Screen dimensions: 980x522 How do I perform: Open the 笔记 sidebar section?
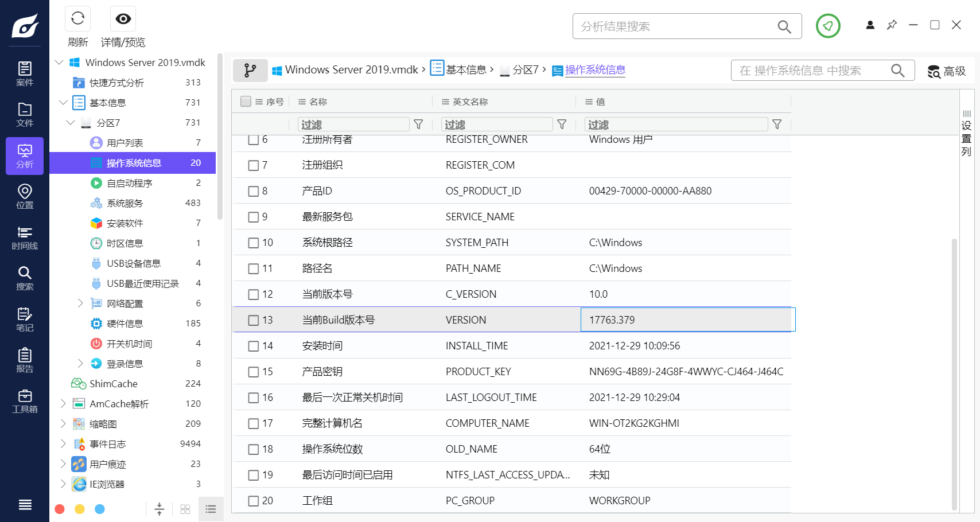point(25,320)
